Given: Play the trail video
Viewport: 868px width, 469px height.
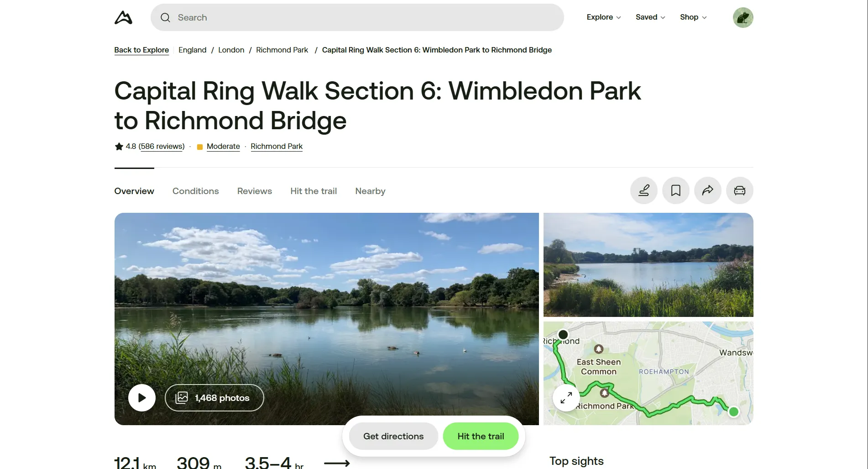Looking at the screenshot, I should 141,398.
